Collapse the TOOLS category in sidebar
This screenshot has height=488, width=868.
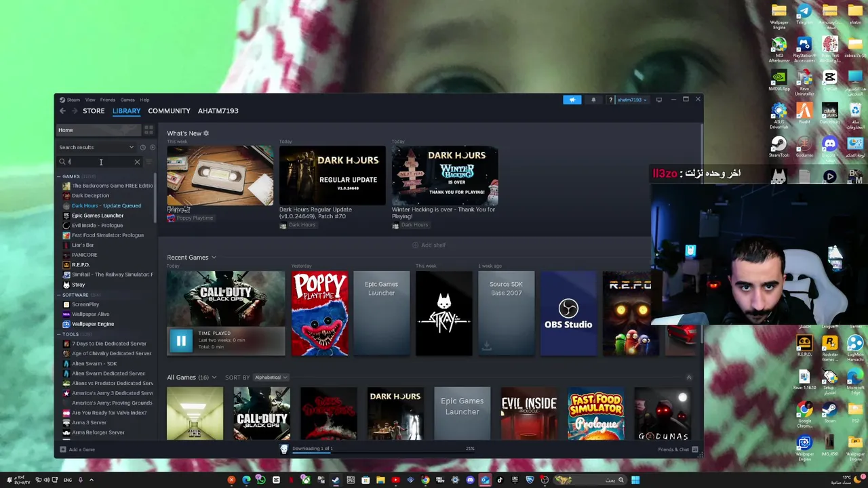tap(59, 334)
